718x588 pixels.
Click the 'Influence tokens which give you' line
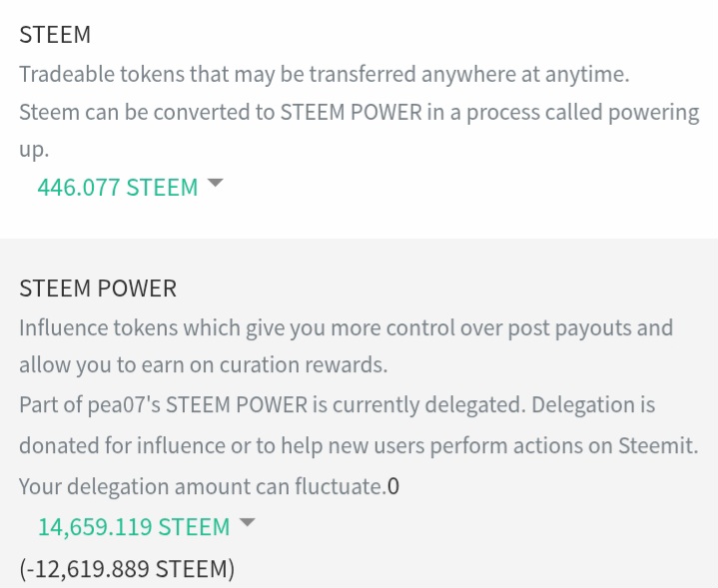coord(347,328)
